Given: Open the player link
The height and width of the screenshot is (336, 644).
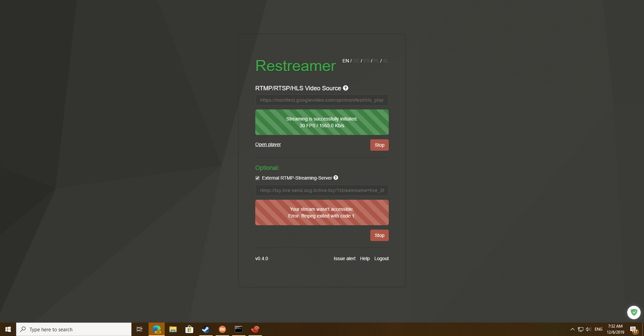Looking at the screenshot, I should [268, 144].
